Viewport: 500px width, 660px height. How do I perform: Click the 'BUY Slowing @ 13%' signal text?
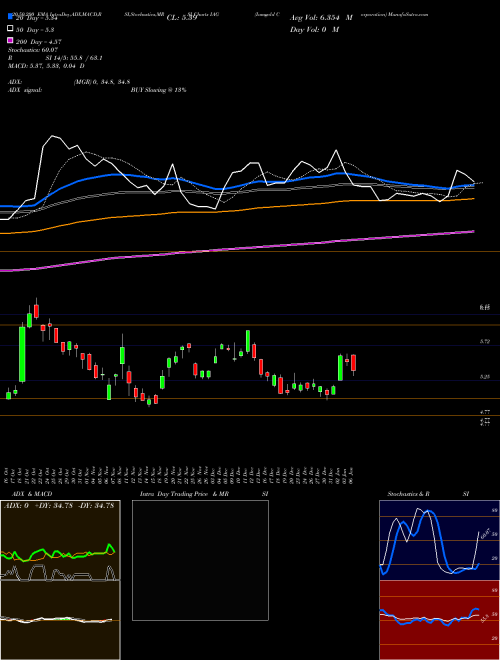[x=158, y=90]
